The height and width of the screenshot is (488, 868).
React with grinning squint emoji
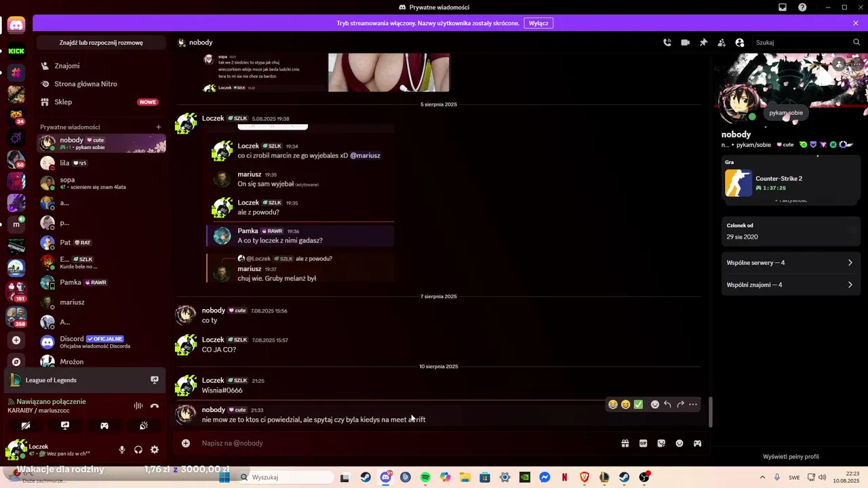coord(626,405)
